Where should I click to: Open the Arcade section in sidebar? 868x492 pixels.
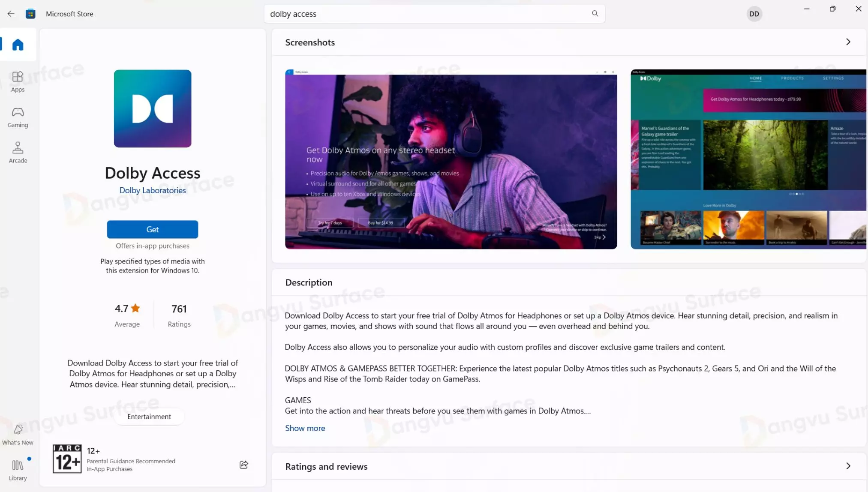(x=18, y=153)
